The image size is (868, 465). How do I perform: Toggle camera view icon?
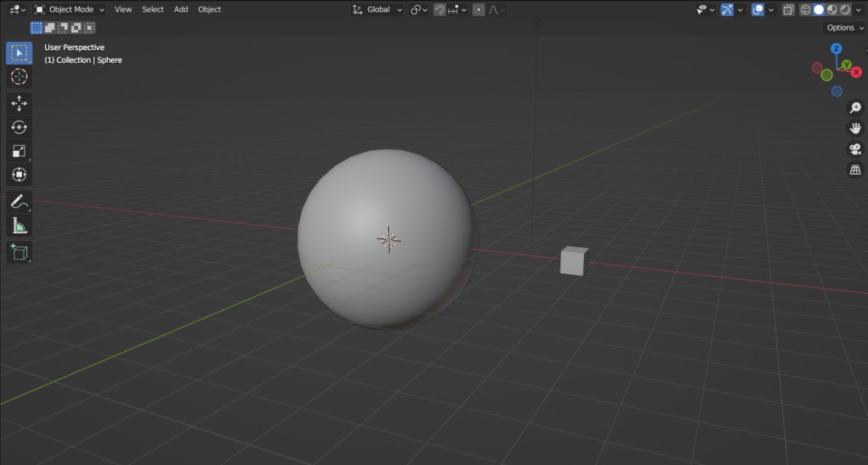coord(855,149)
